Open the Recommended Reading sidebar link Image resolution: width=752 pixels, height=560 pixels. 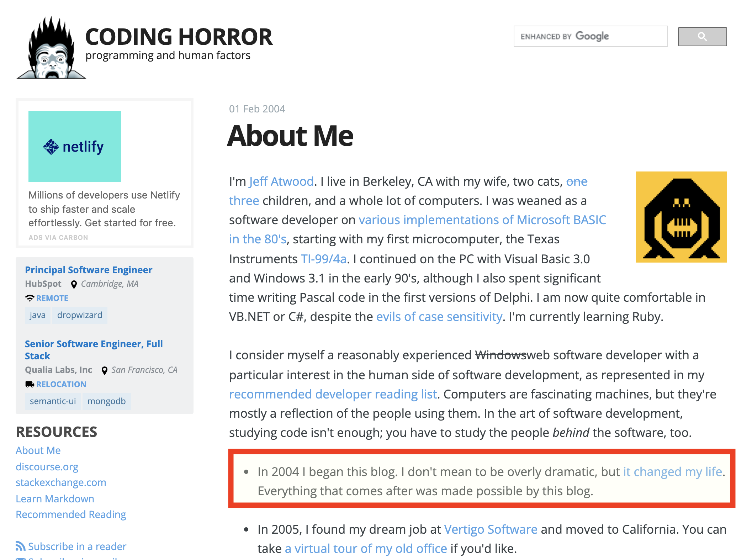[x=71, y=514]
